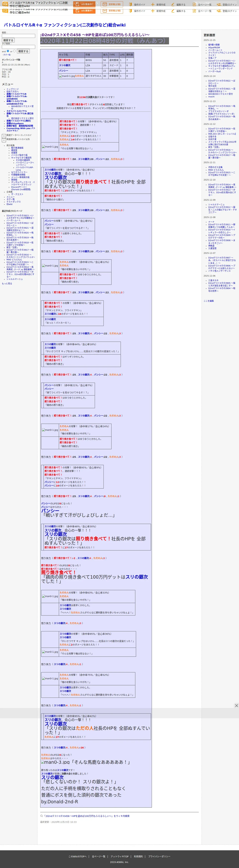This screenshot has height=868, width=239.
Task: Open 零の玉将 in update history
Action: tap(212, 86)
